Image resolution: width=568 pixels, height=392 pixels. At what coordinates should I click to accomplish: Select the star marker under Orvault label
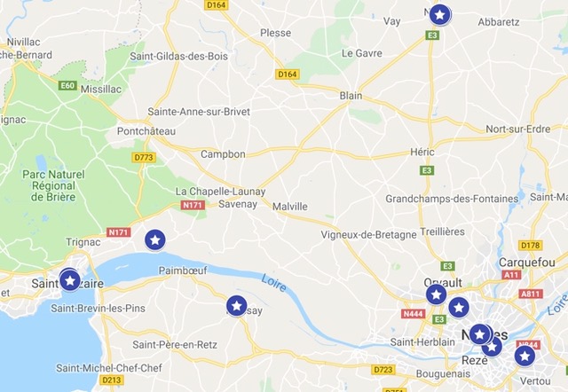coord(436,294)
